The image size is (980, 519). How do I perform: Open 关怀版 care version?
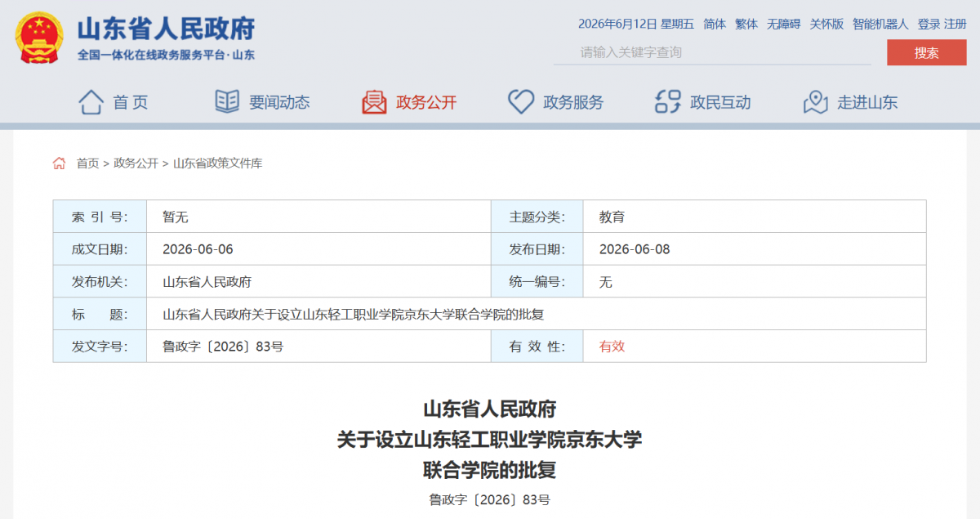pos(826,25)
